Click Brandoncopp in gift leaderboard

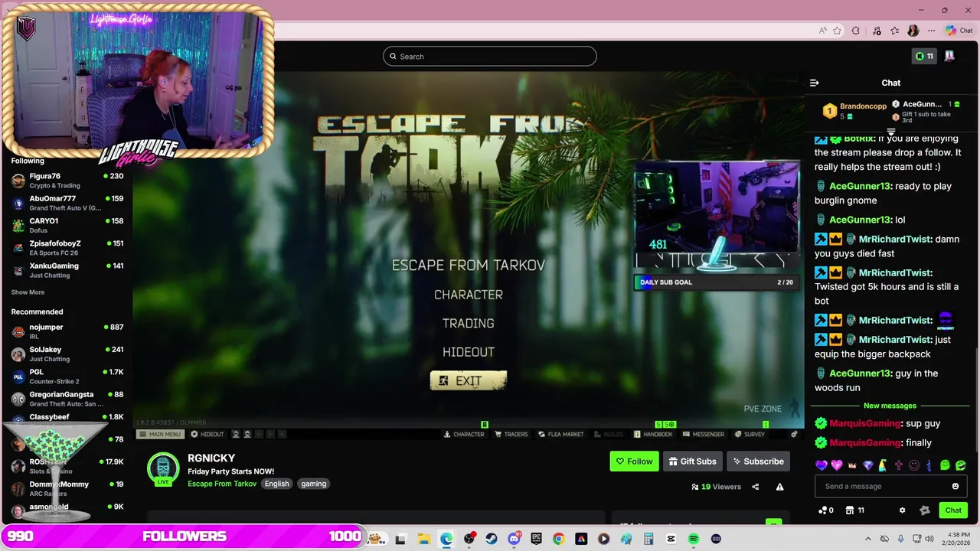(863, 106)
